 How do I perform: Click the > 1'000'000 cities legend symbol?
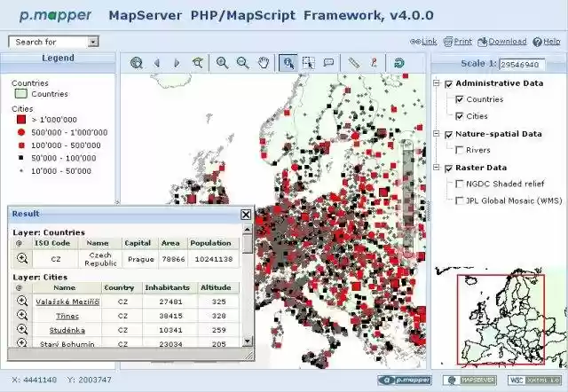[21, 119]
